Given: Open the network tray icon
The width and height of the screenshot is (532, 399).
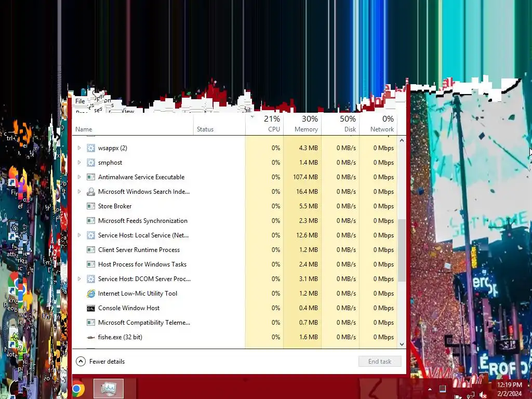Looking at the screenshot, I should click(471, 395).
